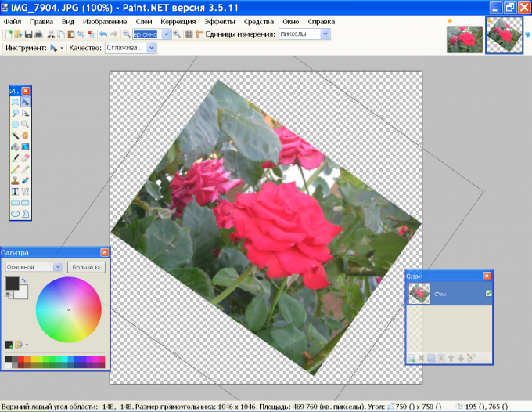Select the Rounded Rectangle shape tool

click(x=25, y=203)
